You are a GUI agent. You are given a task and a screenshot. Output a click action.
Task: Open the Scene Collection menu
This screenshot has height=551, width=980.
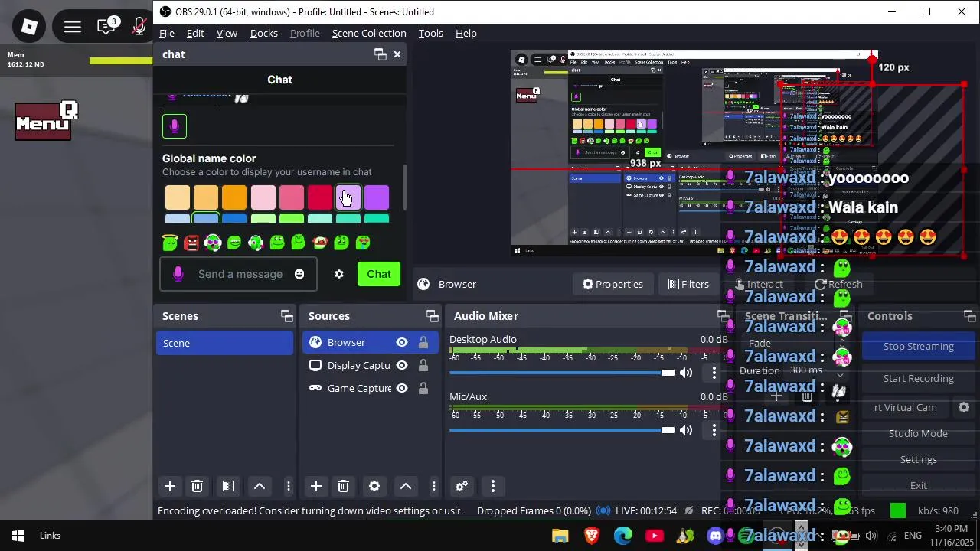tap(369, 33)
